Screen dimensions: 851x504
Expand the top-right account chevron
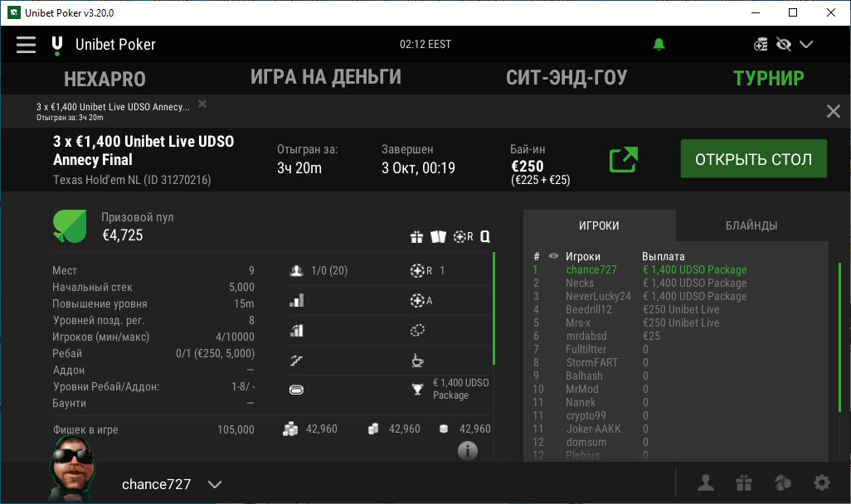click(x=806, y=45)
